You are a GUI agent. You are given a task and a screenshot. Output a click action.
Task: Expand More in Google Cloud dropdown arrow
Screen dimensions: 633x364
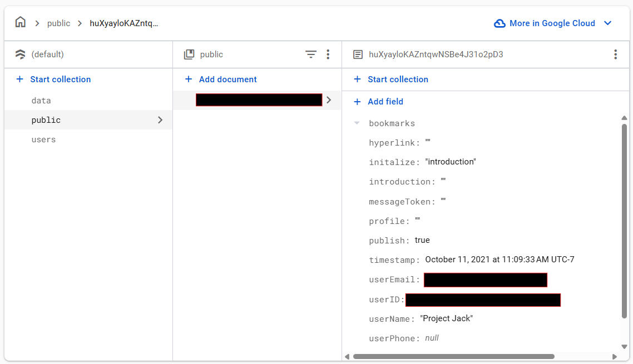point(607,23)
